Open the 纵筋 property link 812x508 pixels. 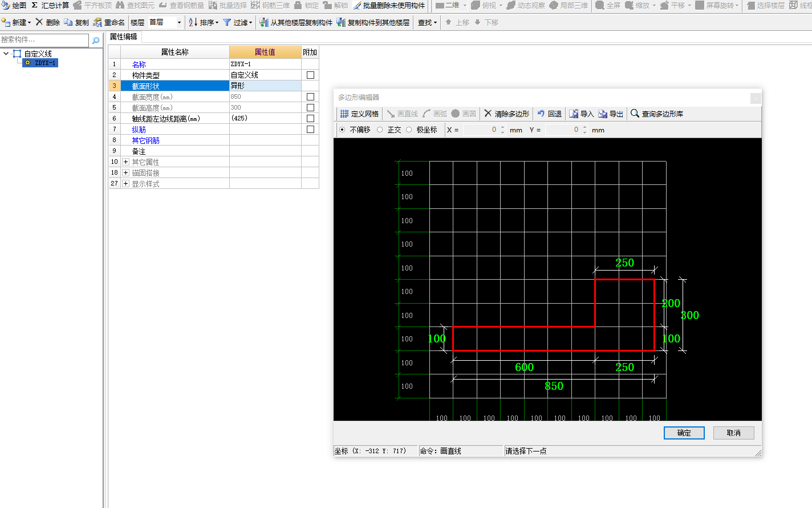pyautogui.click(x=139, y=130)
